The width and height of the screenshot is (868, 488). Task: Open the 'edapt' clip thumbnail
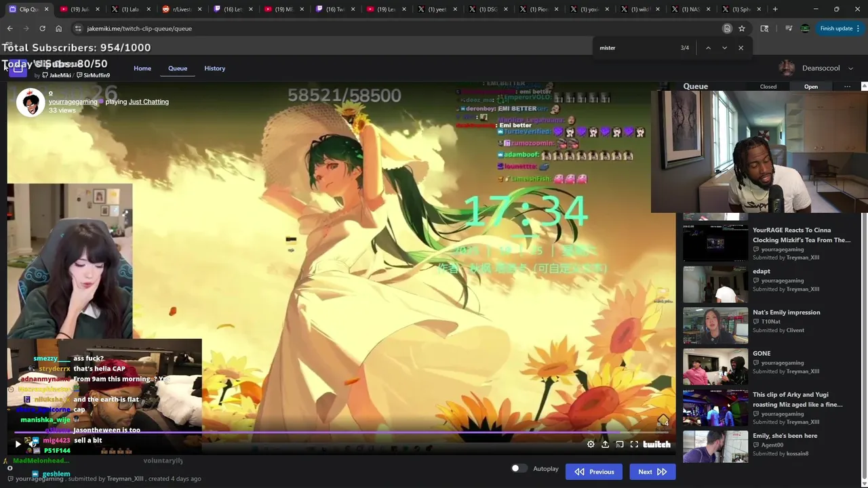click(715, 284)
